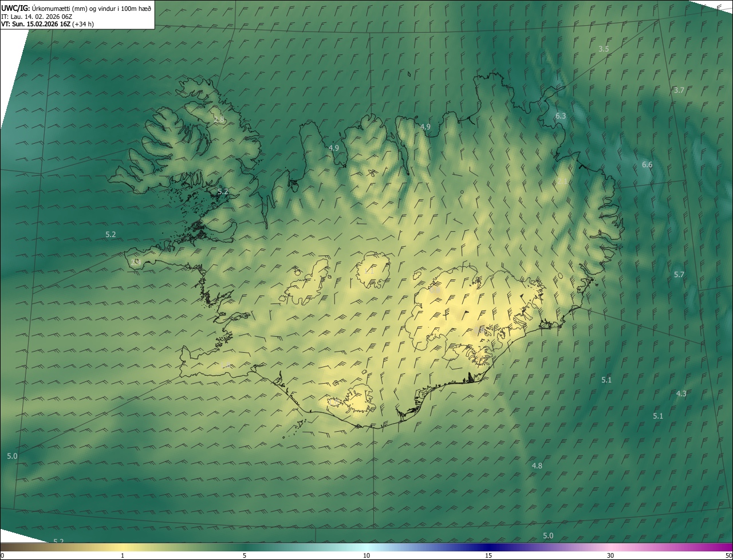
Task: Click the 5.7 value label on the map
Action: (679, 275)
